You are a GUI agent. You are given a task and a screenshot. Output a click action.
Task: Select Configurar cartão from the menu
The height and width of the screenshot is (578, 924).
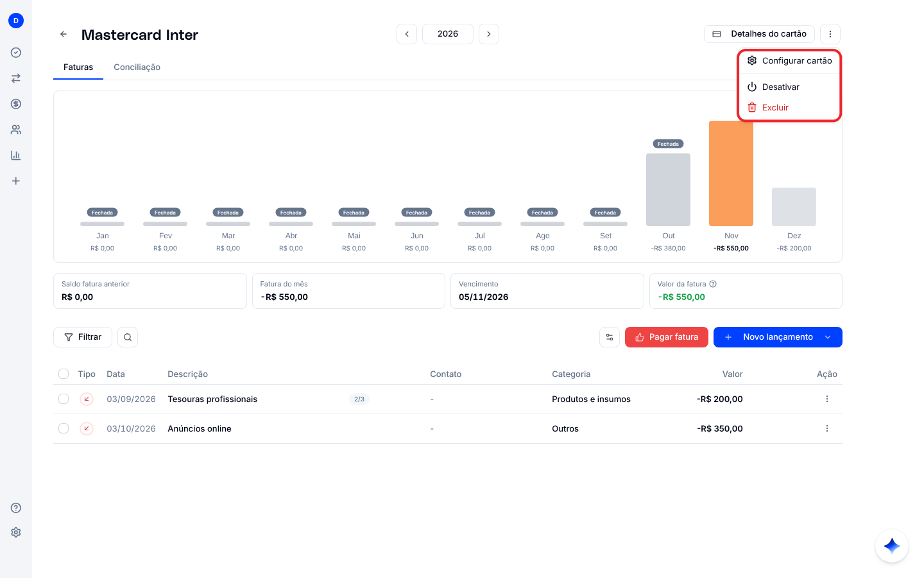pos(789,60)
